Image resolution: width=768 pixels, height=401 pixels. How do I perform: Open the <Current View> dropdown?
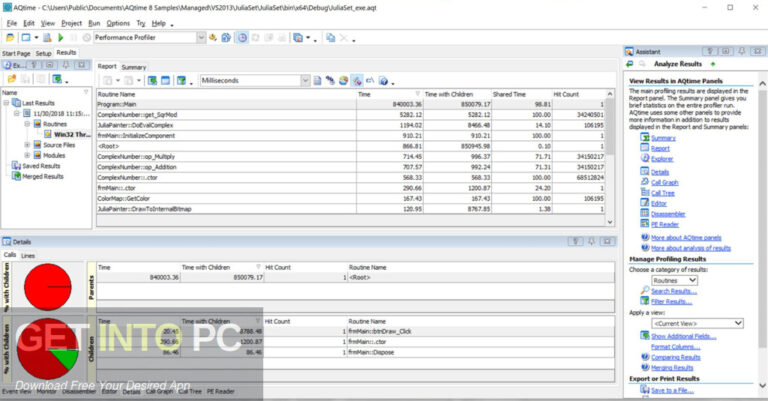(x=738, y=323)
